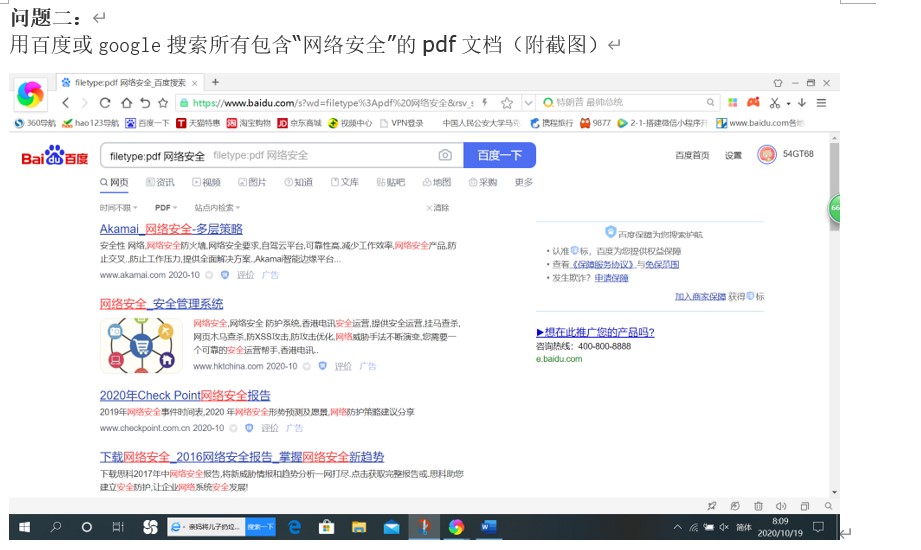The image size is (921, 550).
Task: Click the browser status bar sound icon
Action: [x=781, y=506]
